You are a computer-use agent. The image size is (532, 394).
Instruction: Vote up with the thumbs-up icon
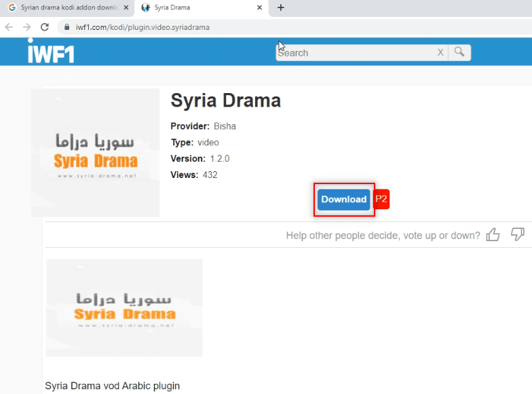click(x=493, y=234)
